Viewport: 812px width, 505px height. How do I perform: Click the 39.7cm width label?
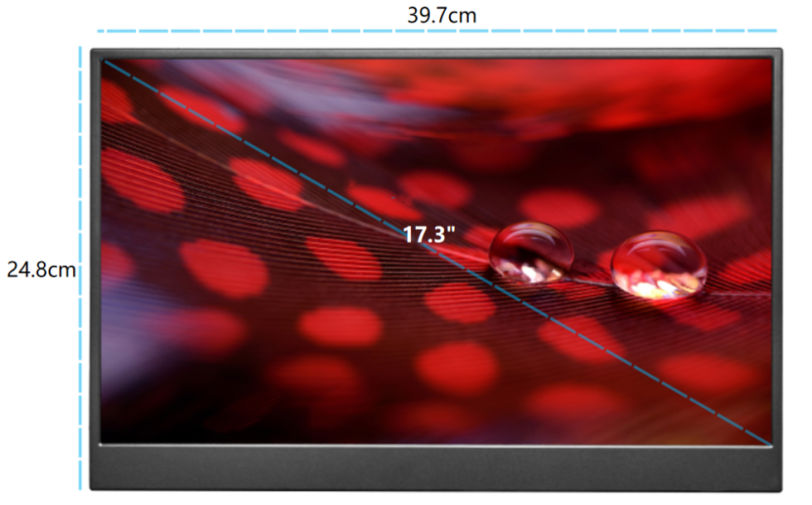click(x=442, y=14)
